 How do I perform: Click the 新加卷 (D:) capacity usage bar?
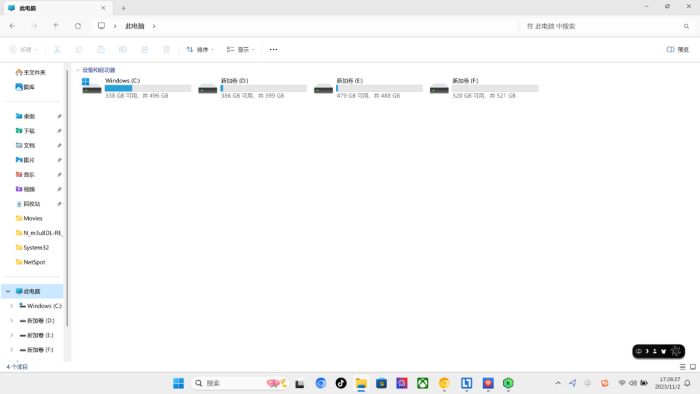[x=264, y=88]
